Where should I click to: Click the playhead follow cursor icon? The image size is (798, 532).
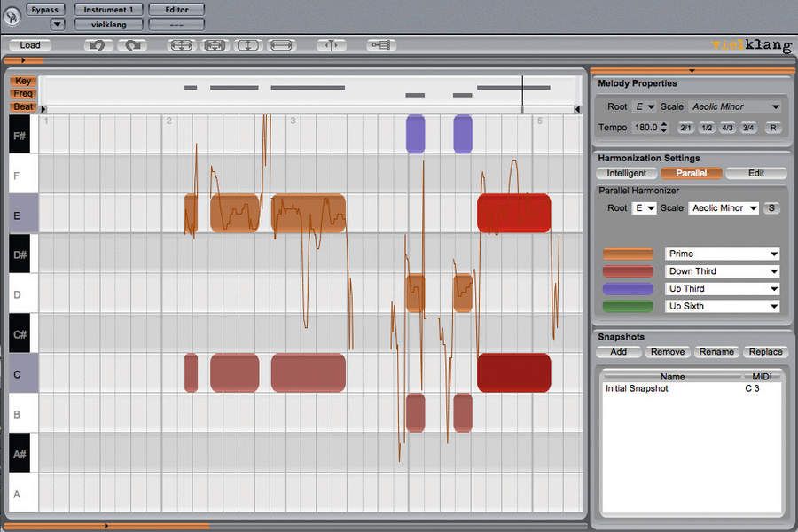[x=331, y=45]
